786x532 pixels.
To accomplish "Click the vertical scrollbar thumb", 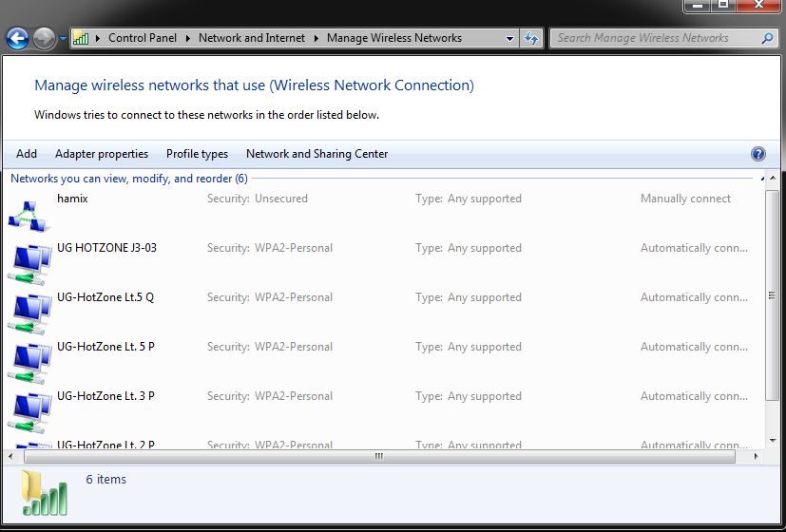I will pyautogui.click(x=772, y=295).
